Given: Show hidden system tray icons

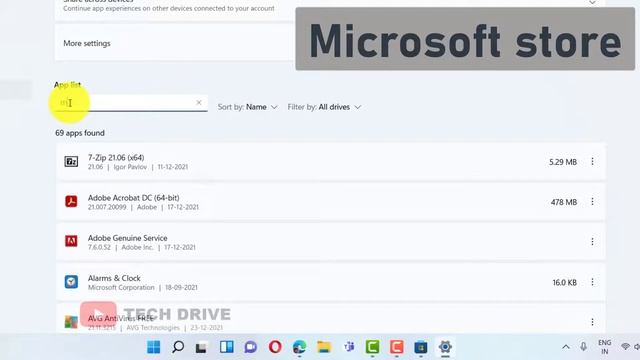Looking at the screenshot, I should [566, 347].
